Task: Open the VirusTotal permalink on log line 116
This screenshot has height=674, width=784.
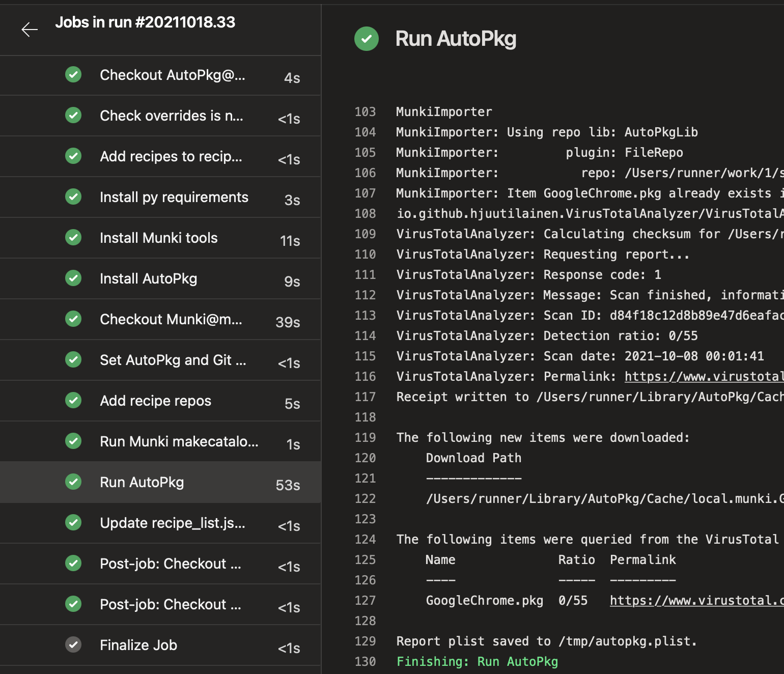Action: tap(704, 376)
